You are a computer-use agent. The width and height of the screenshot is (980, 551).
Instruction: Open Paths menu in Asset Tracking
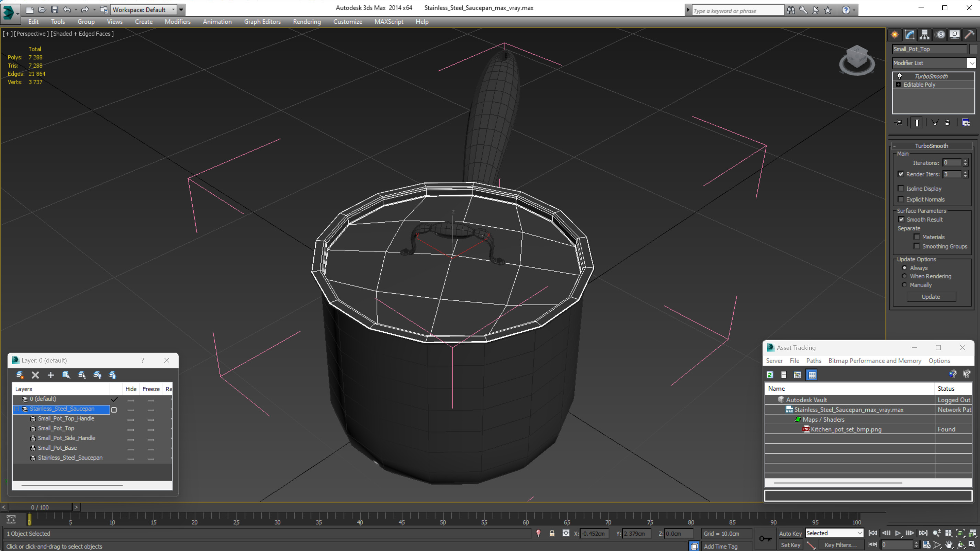[813, 360]
